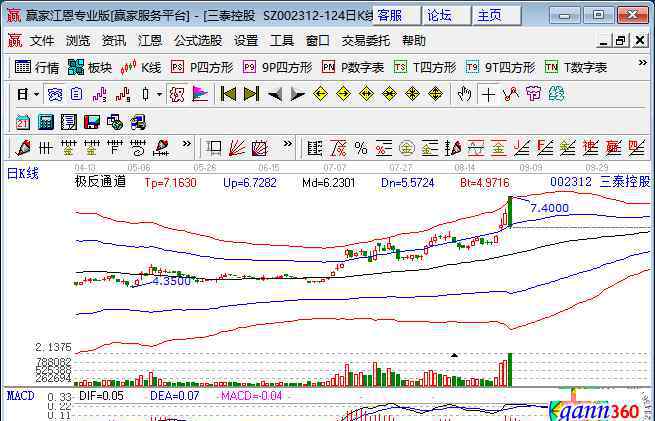
Task: Open the calendar 21 icon
Action: [23, 122]
